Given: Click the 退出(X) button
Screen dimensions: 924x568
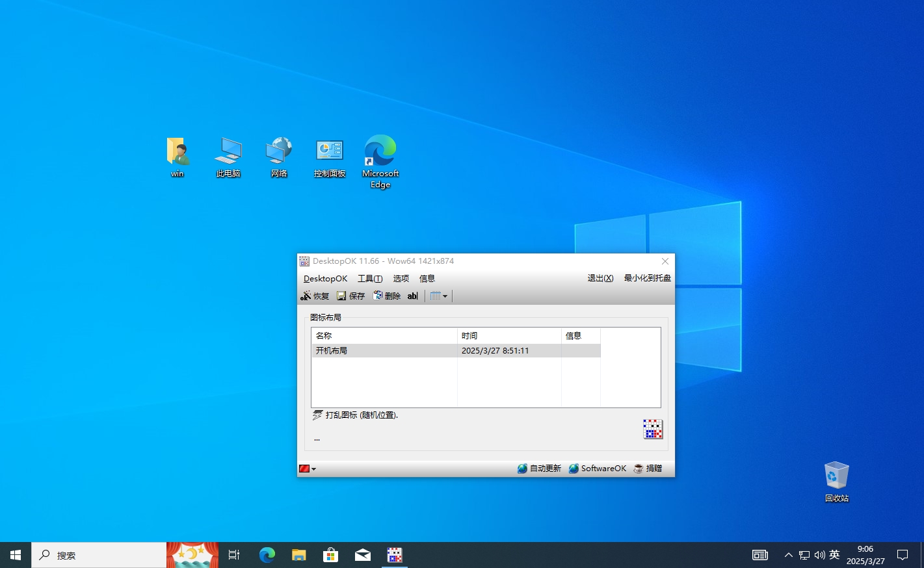Looking at the screenshot, I should coord(600,278).
